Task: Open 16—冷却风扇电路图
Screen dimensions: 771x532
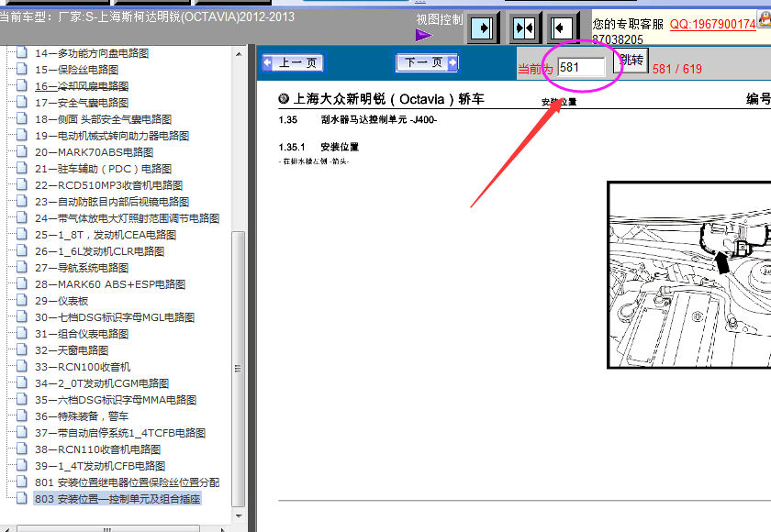Action: (x=82, y=86)
